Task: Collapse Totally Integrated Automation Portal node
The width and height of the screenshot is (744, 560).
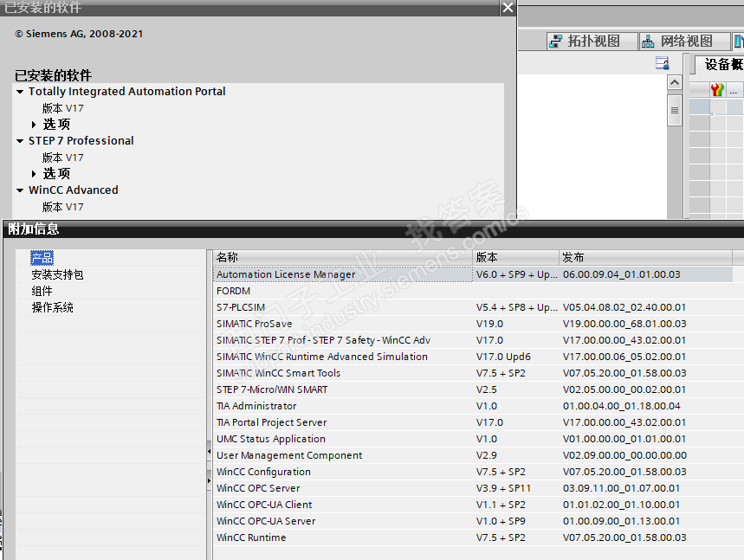Action: [20, 92]
